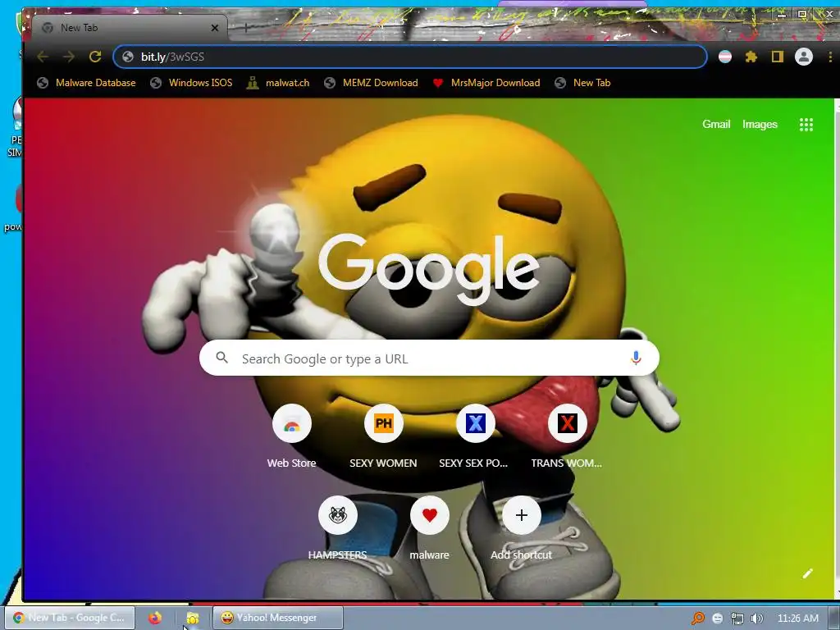
Task: Click the orange magnifier tray icon
Action: click(x=698, y=619)
